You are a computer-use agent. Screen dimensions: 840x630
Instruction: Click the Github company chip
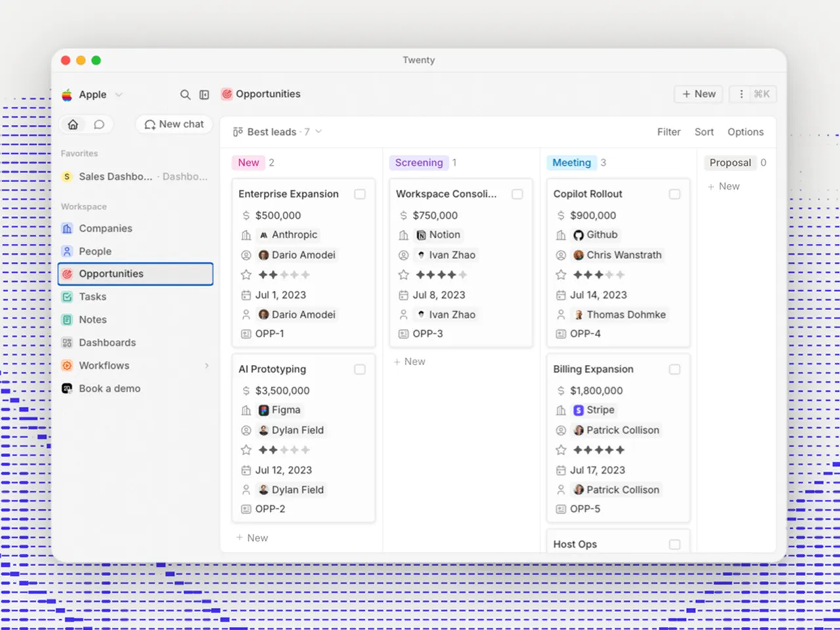tap(595, 235)
